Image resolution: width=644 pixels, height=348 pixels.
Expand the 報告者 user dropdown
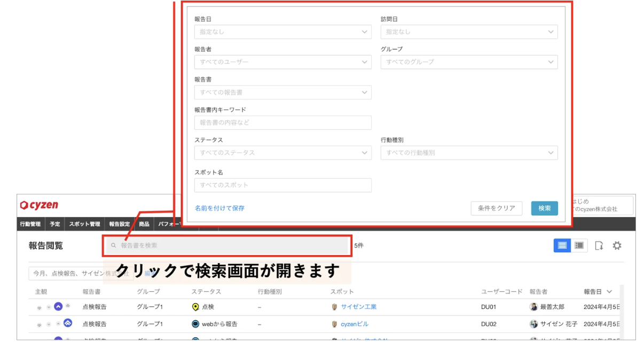click(283, 62)
